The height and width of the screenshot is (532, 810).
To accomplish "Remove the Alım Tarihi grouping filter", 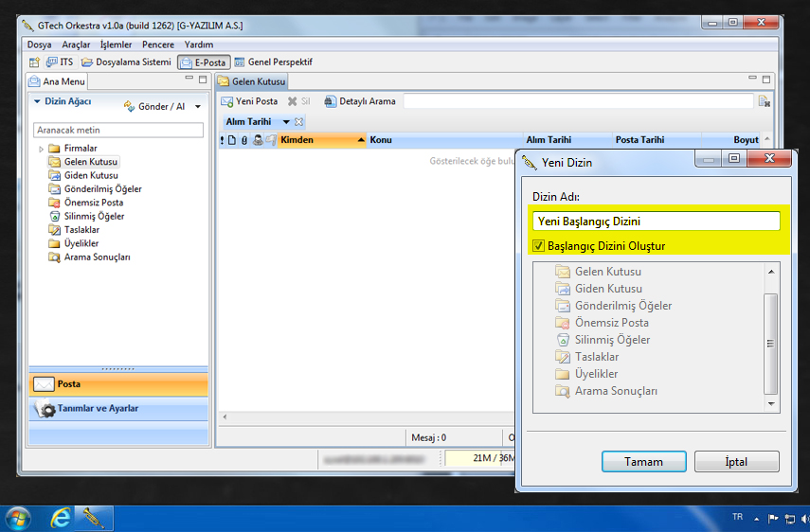I will point(298,122).
